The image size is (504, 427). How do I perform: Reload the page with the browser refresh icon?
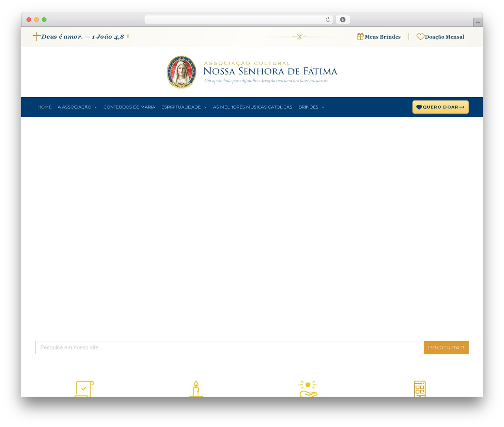pos(328,20)
